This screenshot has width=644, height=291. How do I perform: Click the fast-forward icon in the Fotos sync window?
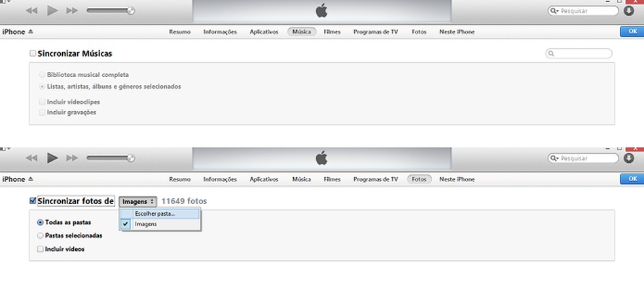[x=72, y=158]
